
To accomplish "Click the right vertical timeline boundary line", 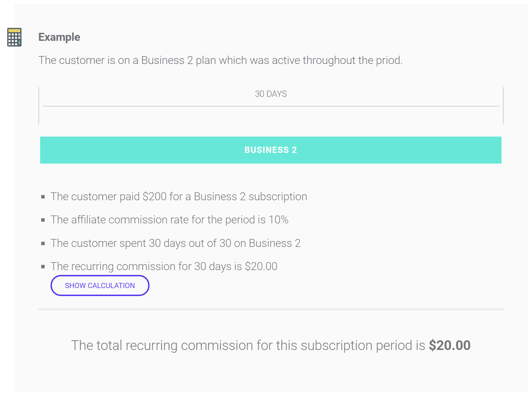I will (x=503, y=106).
